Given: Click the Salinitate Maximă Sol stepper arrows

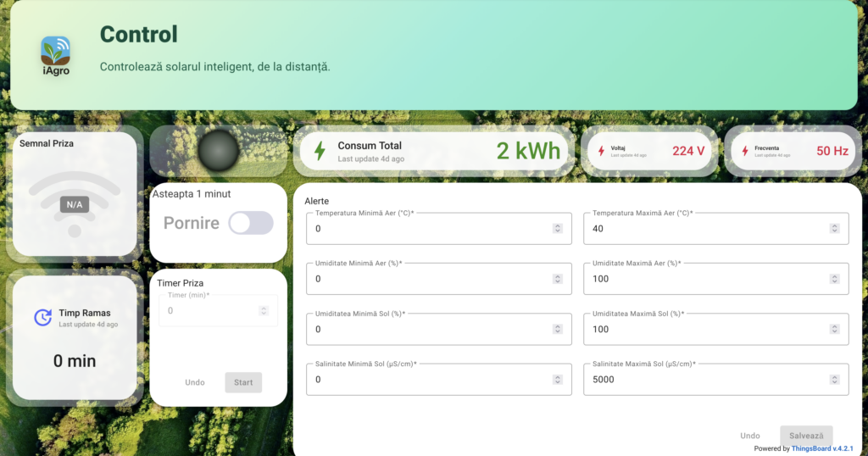Looking at the screenshot, I should pyautogui.click(x=834, y=380).
